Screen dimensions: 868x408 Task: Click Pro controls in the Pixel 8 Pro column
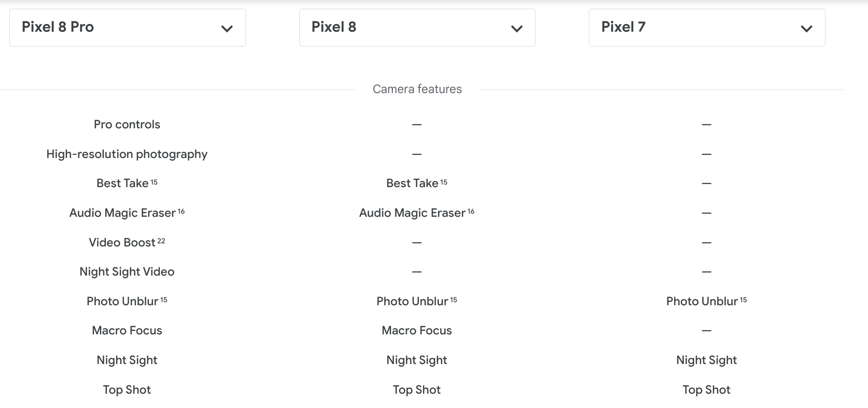click(x=127, y=124)
